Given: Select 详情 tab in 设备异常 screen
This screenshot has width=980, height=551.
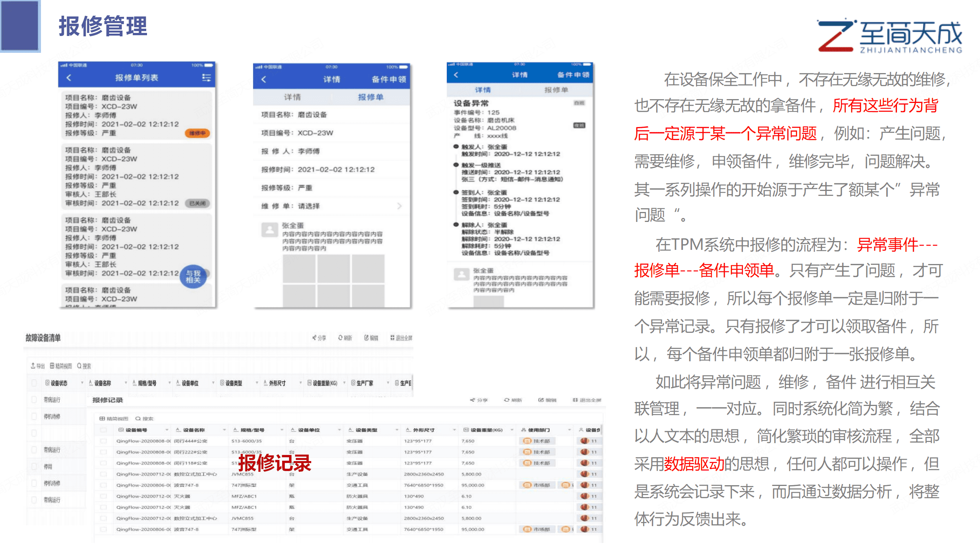Looking at the screenshot, I should (482, 90).
